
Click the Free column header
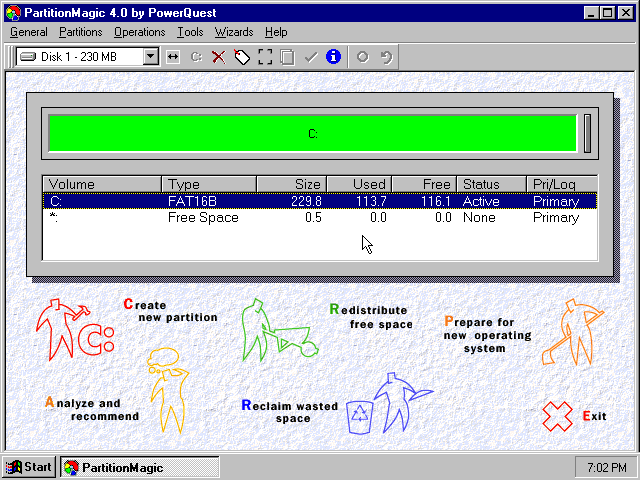pos(424,184)
